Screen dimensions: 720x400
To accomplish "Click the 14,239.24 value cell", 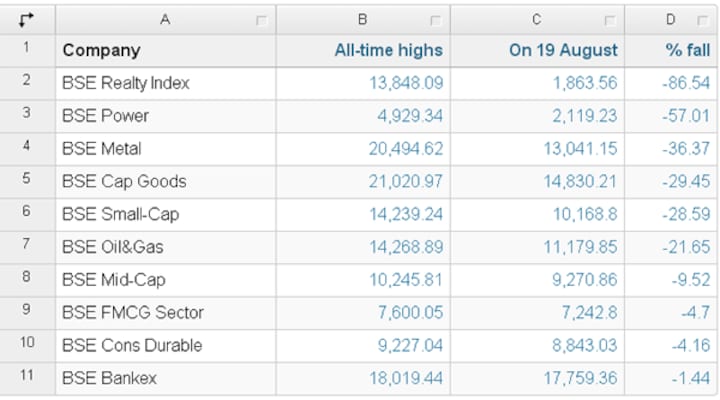I will point(363,215).
